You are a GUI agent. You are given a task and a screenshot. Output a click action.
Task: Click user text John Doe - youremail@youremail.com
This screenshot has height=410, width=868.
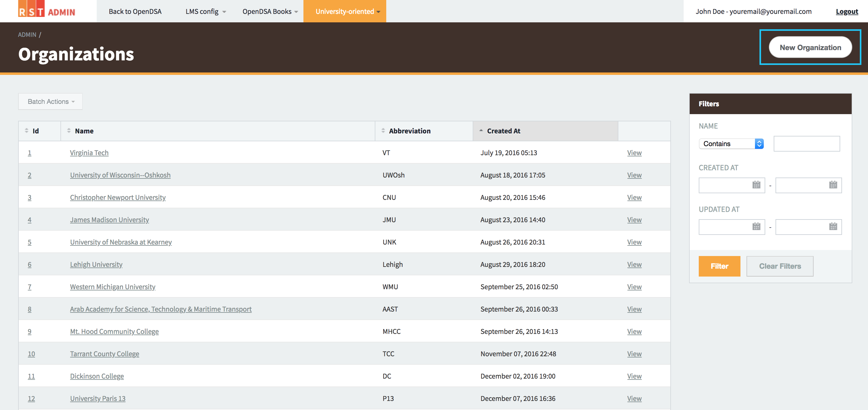[753, 11]
